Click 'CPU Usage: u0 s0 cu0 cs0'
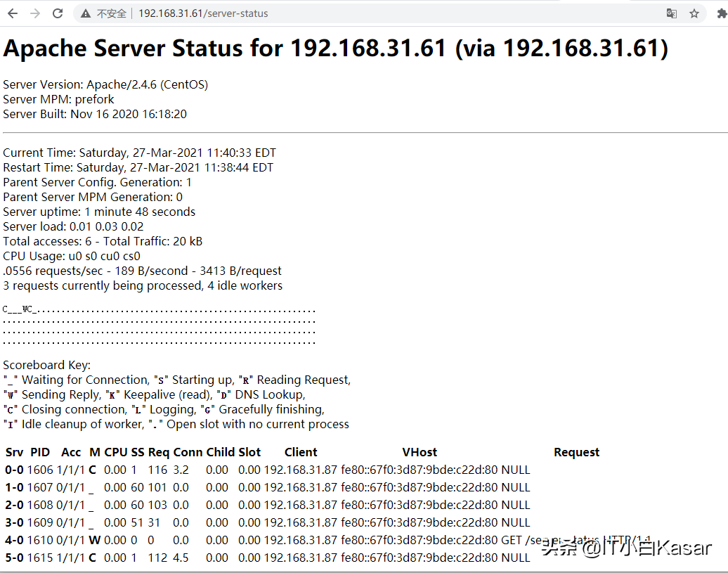This screenshot has height=573, width=728. (x=72, y=257)
